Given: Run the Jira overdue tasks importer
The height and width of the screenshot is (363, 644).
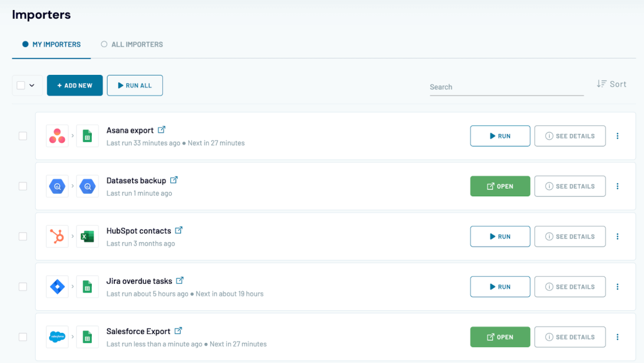Looking at the screenshot, I should coord(500,287).
